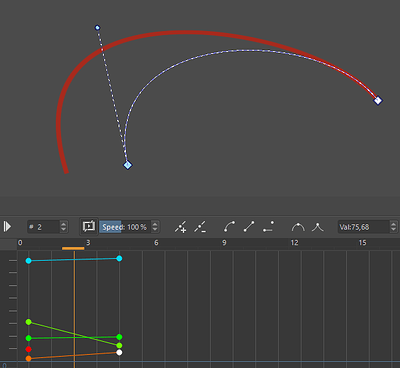Viewport: 400px width, 368px height.
Task: Choose the linear interpolation icon
Action: (249, 227)
